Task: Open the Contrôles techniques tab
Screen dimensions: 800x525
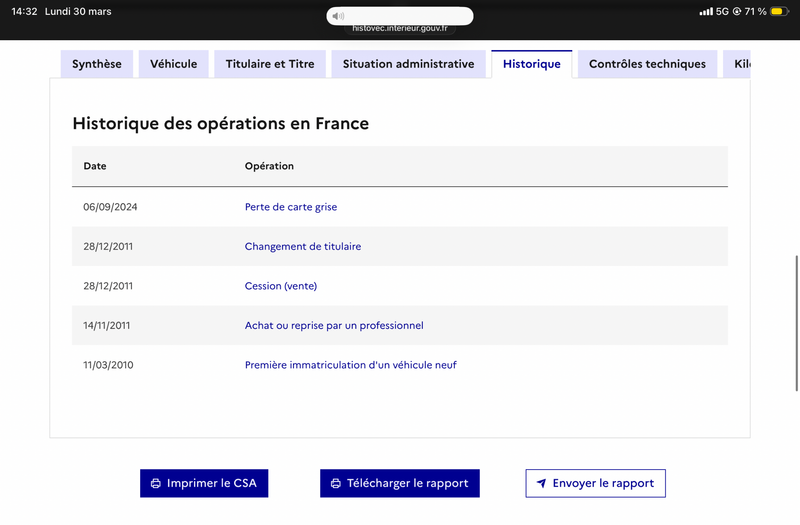Action: (x=647, y=64)
